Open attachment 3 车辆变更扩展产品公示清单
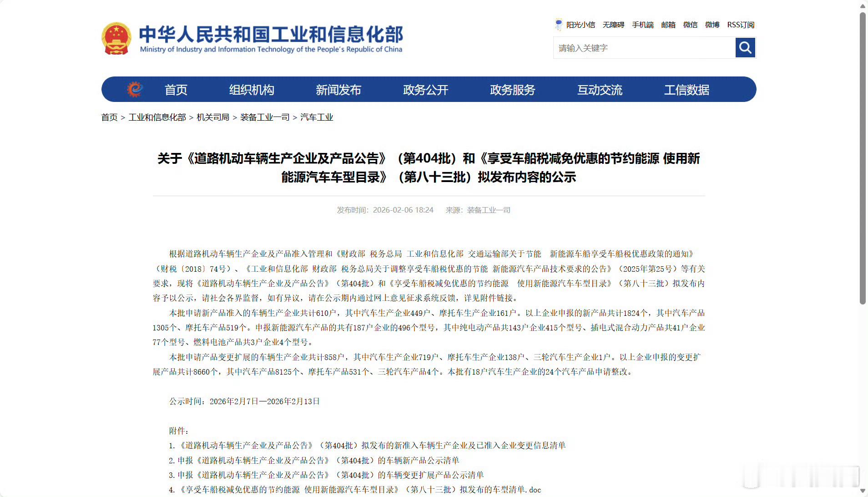The width and height of the screenshot is (868, 497). pyautogui.click(x=326, y=475)
